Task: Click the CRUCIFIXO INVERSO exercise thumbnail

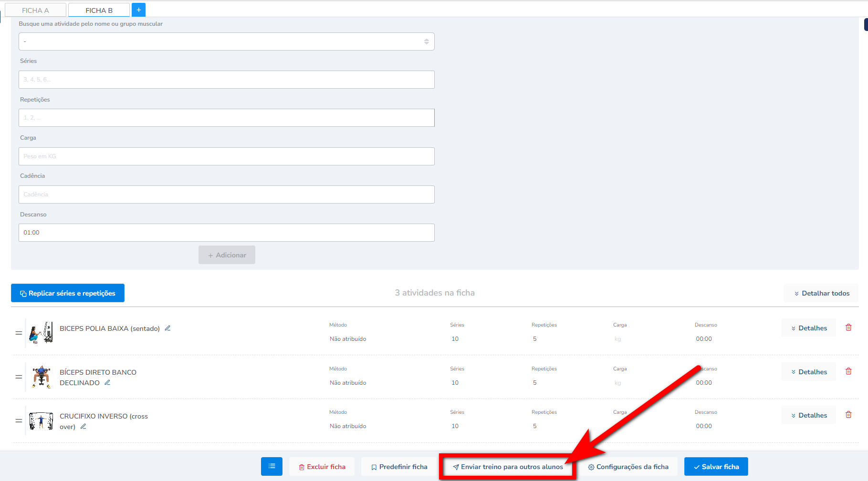Action: coord(41,421)
